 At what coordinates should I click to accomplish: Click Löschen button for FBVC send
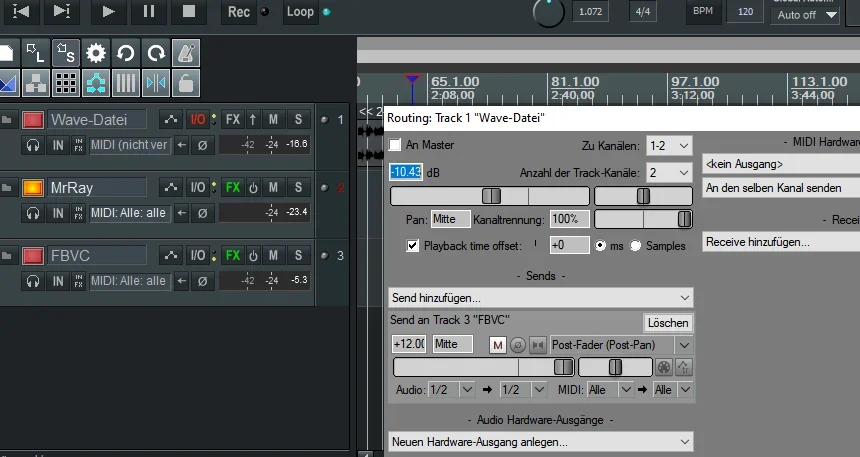click(667, 323)
